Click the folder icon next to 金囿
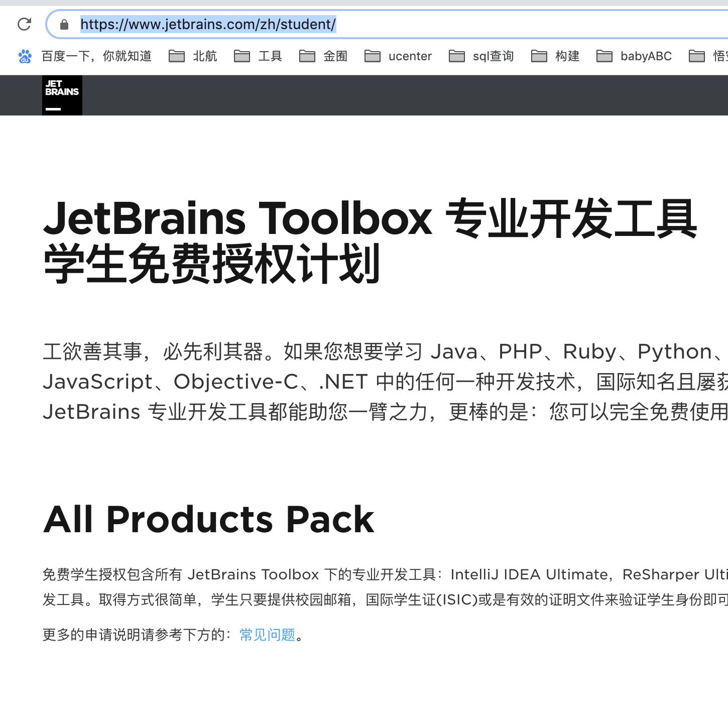The height and width of the screenshot is (724, 728). point(307,56)
